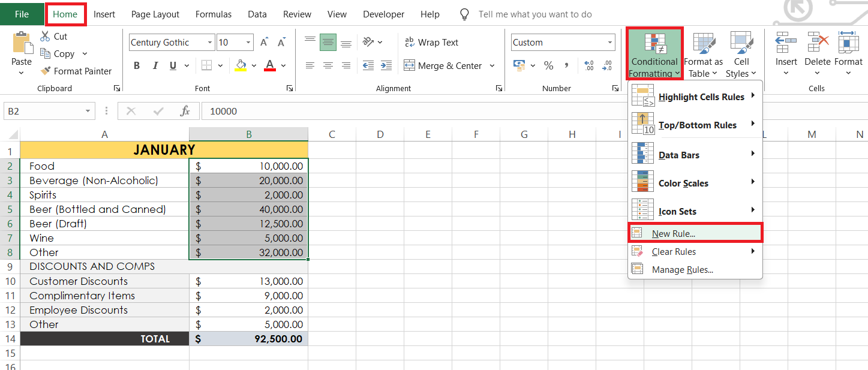Switch to Developer tab
Screen dimensions: 868x370
point(383,14)
